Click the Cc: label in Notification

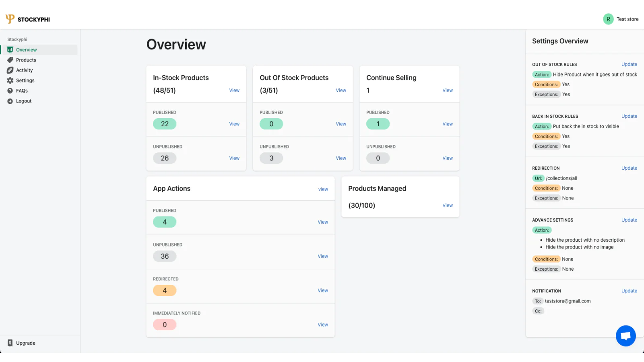point(538,311)
